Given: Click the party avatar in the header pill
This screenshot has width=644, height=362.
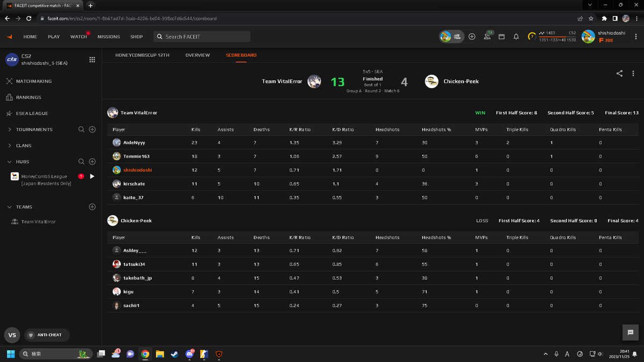Looking at the screenshot, I should [x=445, y=36].
